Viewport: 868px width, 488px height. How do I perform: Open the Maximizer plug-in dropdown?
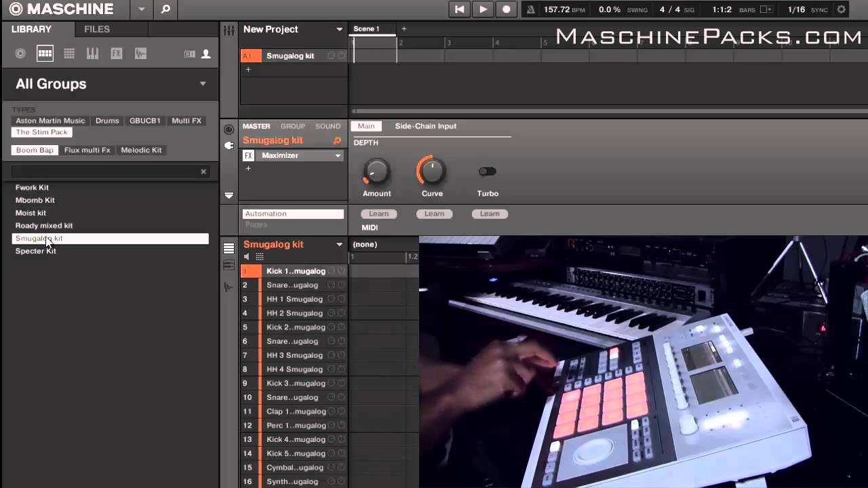[338, 156]
